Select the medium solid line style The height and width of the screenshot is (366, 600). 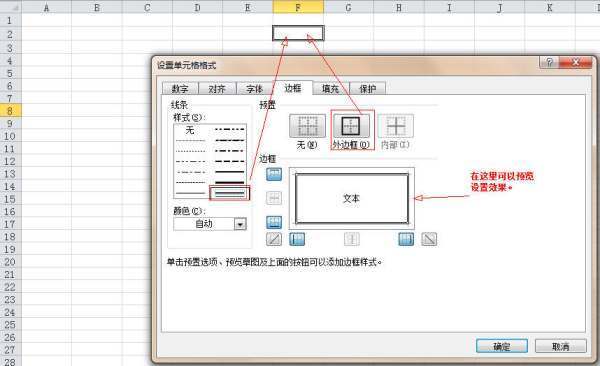(x=229, y=172)
